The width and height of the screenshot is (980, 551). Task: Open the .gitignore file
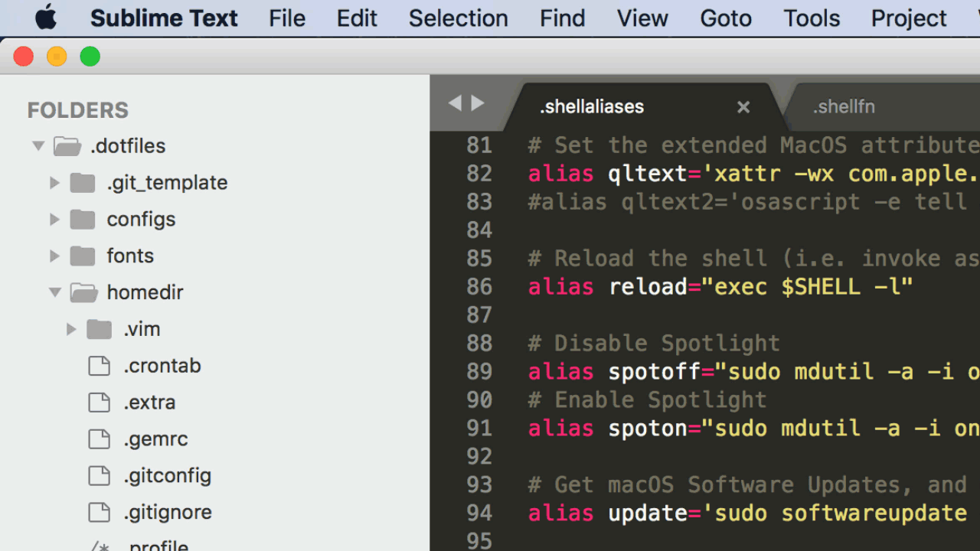coord(168,513)
